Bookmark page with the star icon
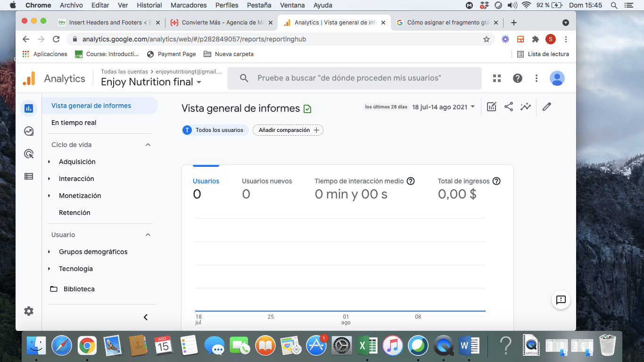This screenshot has height=362, width=644. tap(487, 39)
